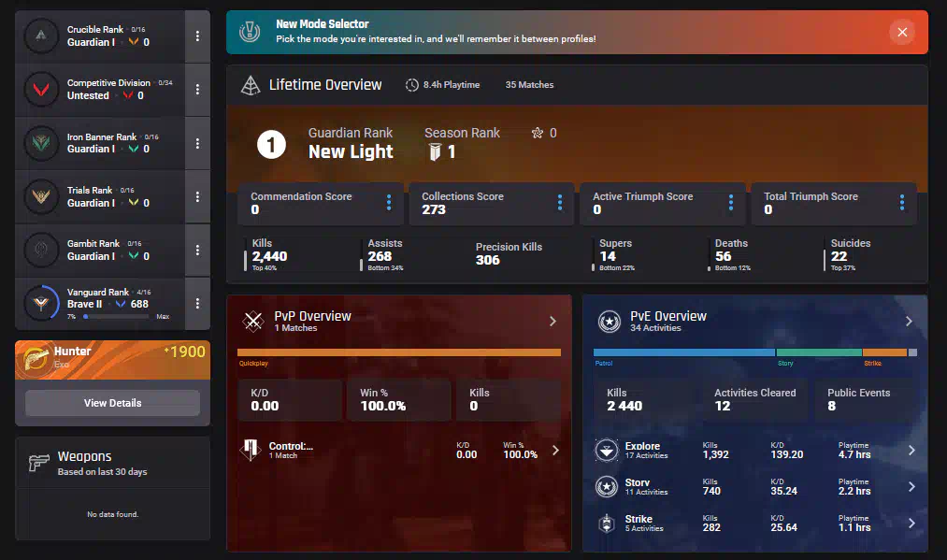The height and width of the screenshot is (560, 947).
Task: Click the Gambit Rank emblem icon
Action: tap(41, 250)
